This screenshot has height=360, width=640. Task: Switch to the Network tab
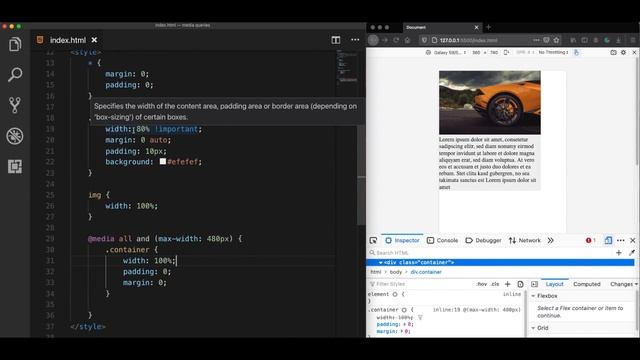tap(524, 240)
